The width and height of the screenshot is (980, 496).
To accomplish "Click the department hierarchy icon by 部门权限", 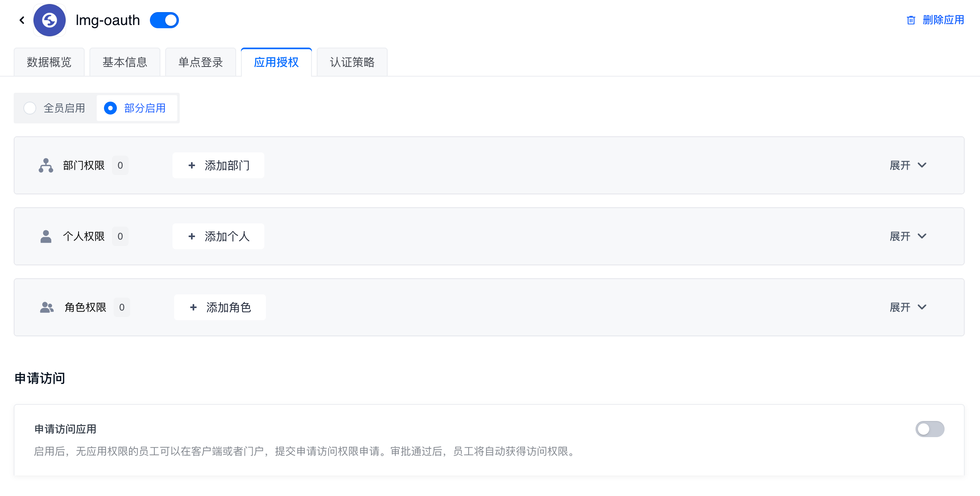I will tap(46, 165).
